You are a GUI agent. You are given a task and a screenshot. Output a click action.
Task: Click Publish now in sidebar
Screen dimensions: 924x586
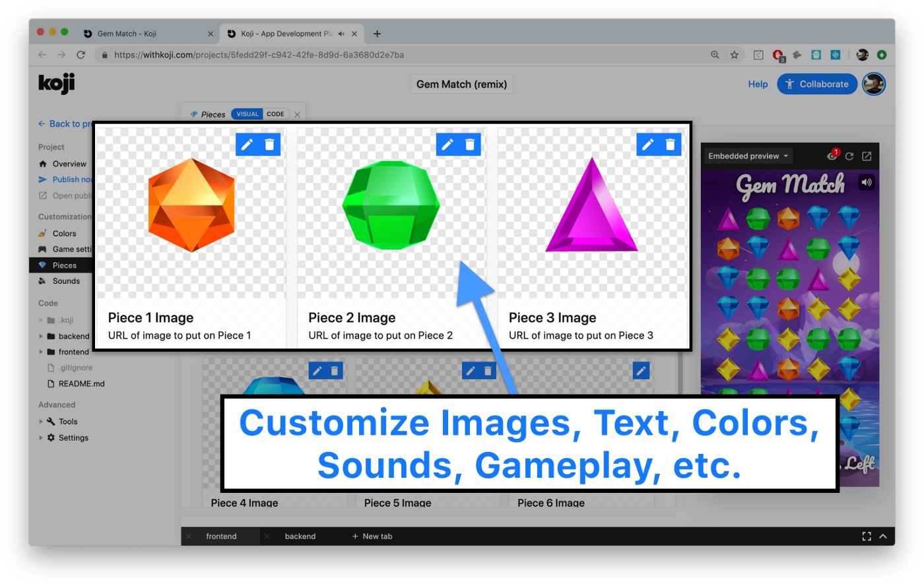65,179
